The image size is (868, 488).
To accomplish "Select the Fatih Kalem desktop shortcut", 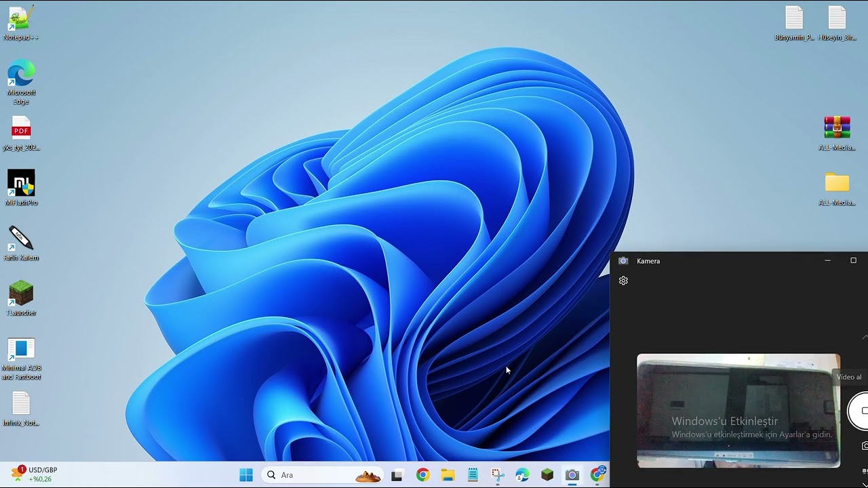I will pos(21,243).
